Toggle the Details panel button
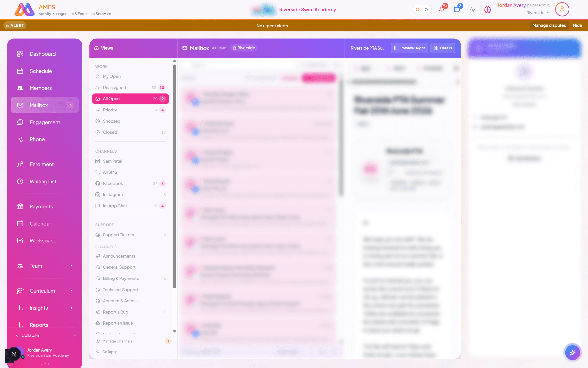The width and height of the screenshot is (588, 368). point(443,48)
